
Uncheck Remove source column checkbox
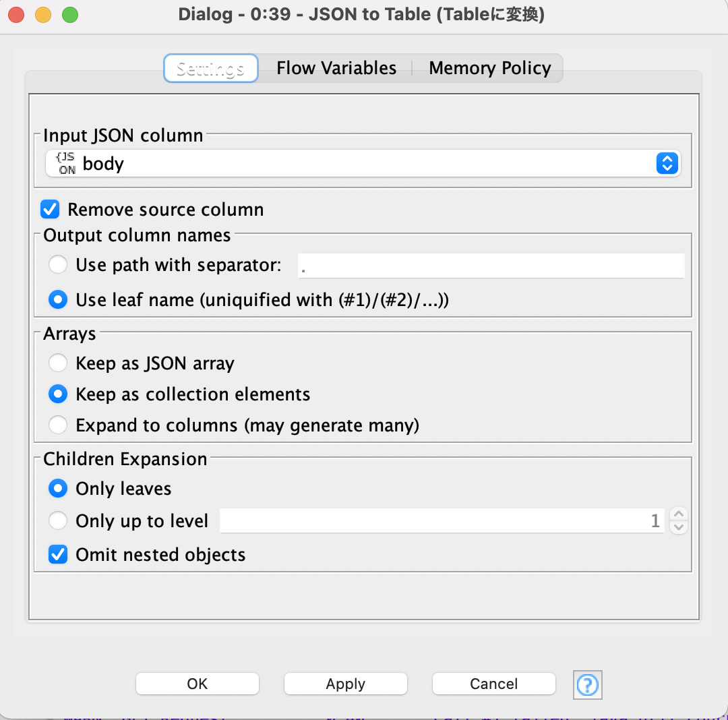coord(50,209)
